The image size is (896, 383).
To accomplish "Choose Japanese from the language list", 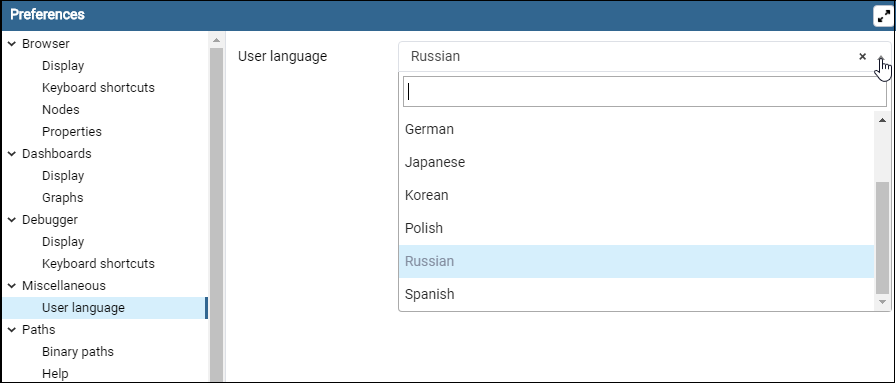I will tap(637, 162).
